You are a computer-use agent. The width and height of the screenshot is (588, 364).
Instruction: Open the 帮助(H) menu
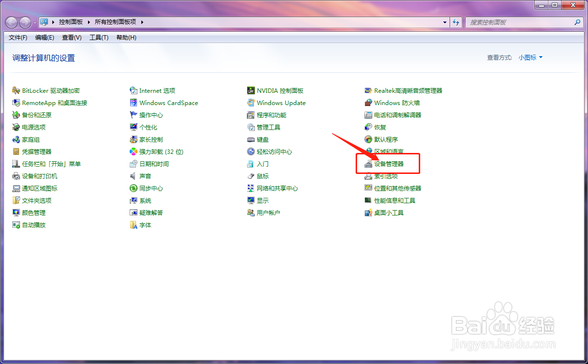coord(126,38)
